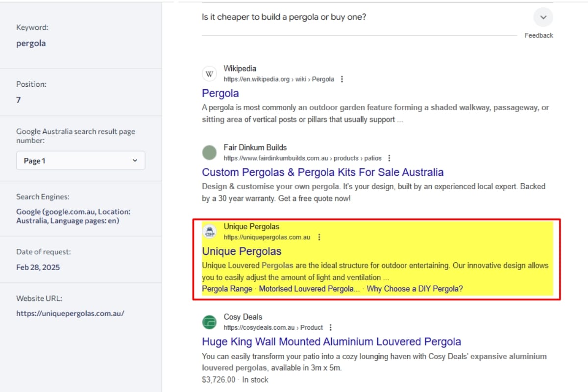Click the Feedback link under questions
Image resolution: width=588 pixels, height=392 pixels.
[x=539, y=35]
